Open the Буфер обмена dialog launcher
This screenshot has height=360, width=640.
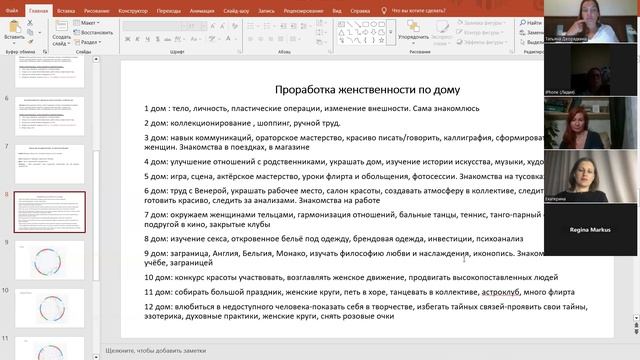[x=45, y=52]
